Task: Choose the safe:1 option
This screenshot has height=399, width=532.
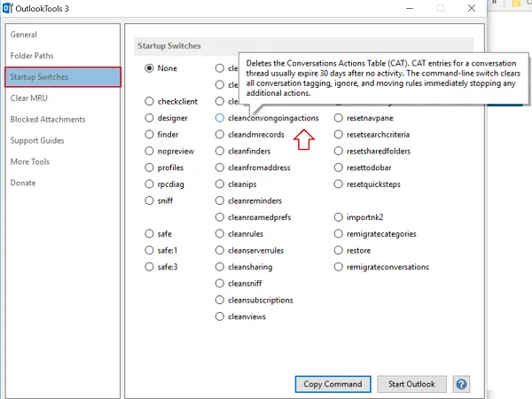Action: [x=149, y=250]
